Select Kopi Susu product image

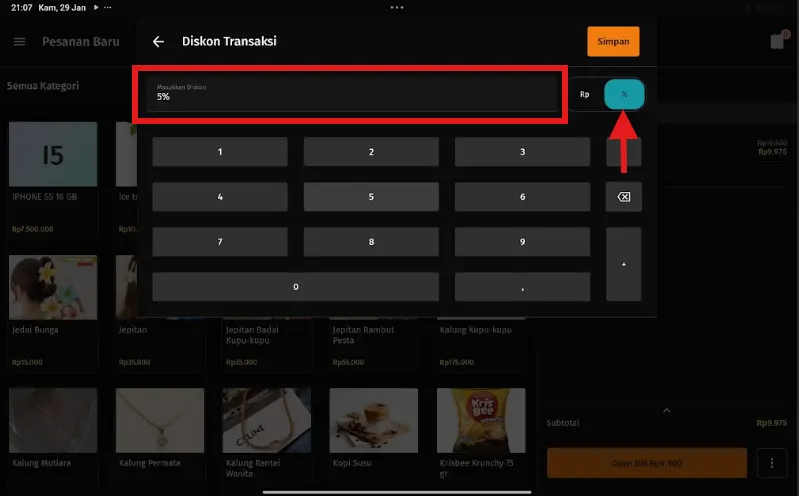pos(374,421)
